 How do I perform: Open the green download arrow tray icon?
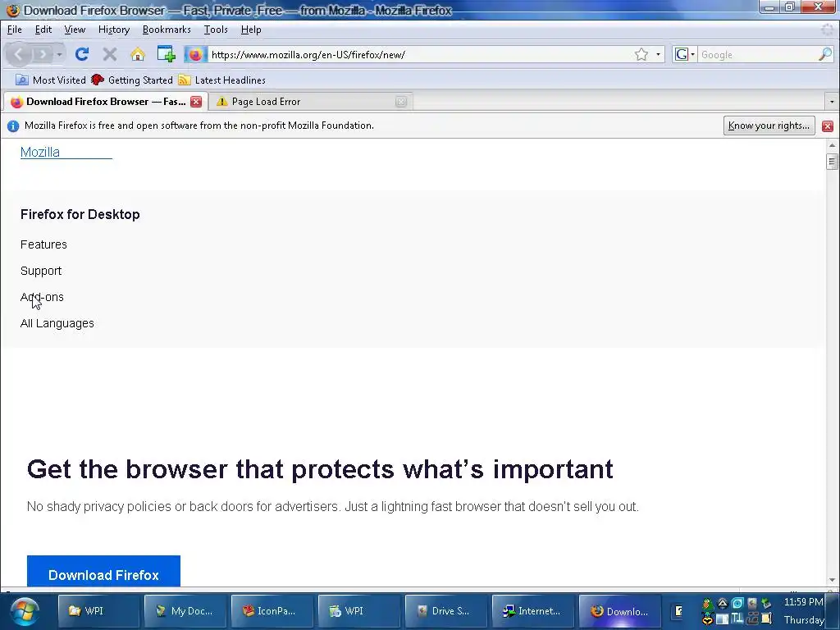click(766, 603)
